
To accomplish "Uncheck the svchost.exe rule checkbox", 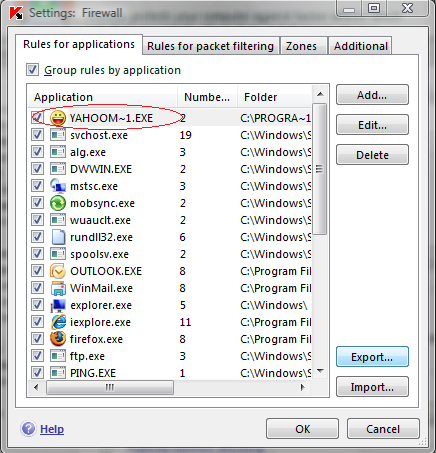I will click(37, 135).
